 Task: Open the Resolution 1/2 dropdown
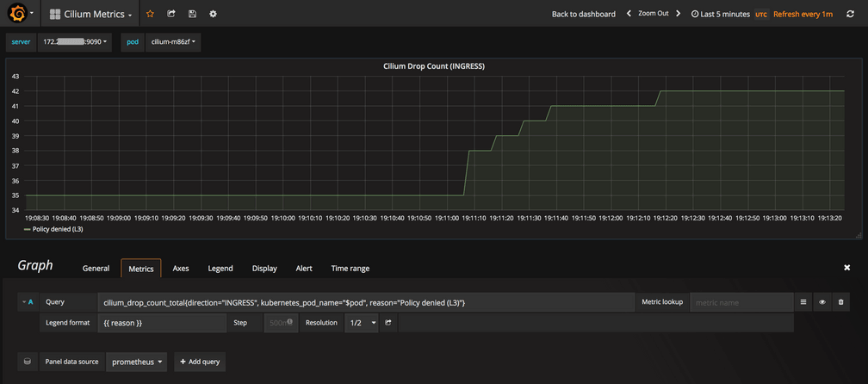pyautogui.click(x=361, y=323)
